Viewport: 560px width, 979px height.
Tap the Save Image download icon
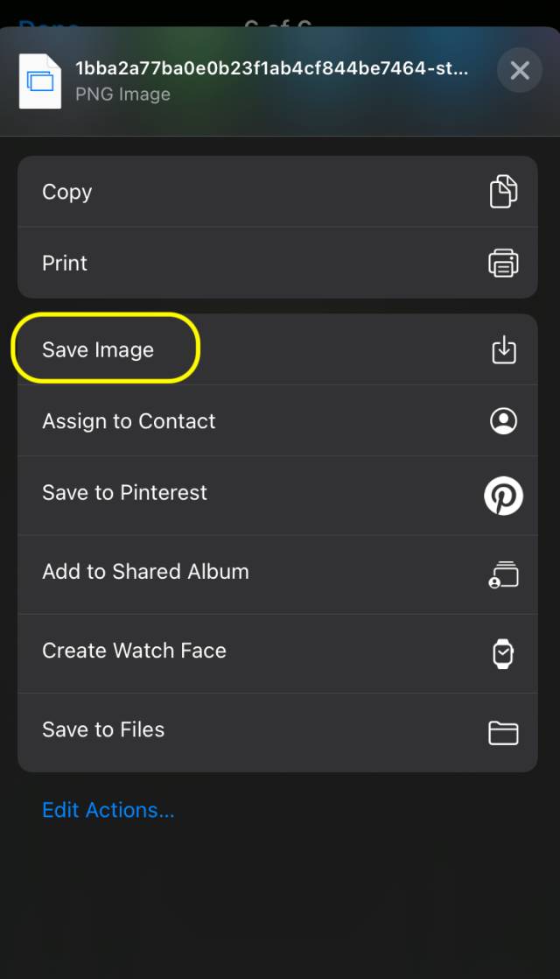pos(503,350)
